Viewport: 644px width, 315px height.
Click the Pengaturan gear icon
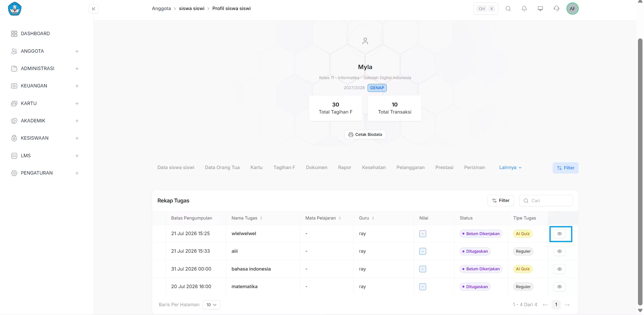coord(14,173)
